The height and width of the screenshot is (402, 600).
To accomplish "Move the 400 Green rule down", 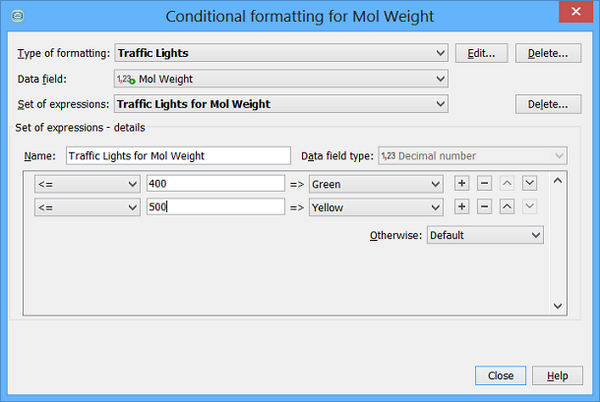I will pyautogui.click(x=530, y=184).
